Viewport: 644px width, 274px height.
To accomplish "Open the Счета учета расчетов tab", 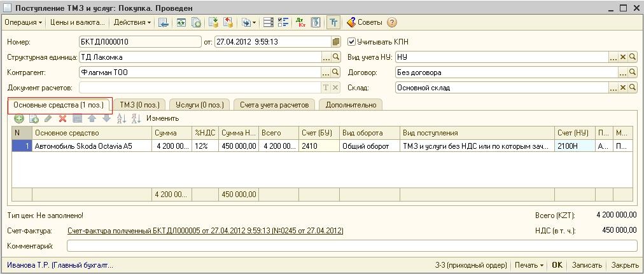I will 274,105.
